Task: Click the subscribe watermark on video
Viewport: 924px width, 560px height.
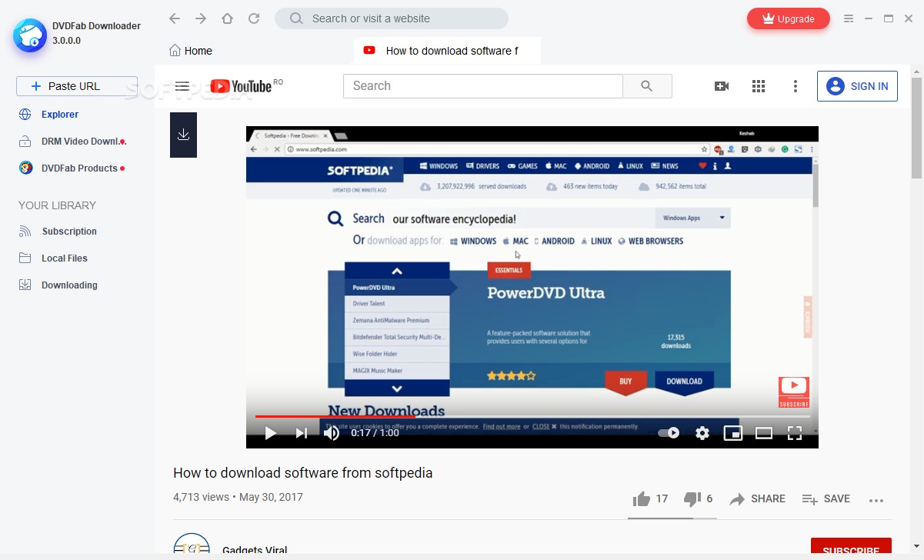Action: (794, 392)
